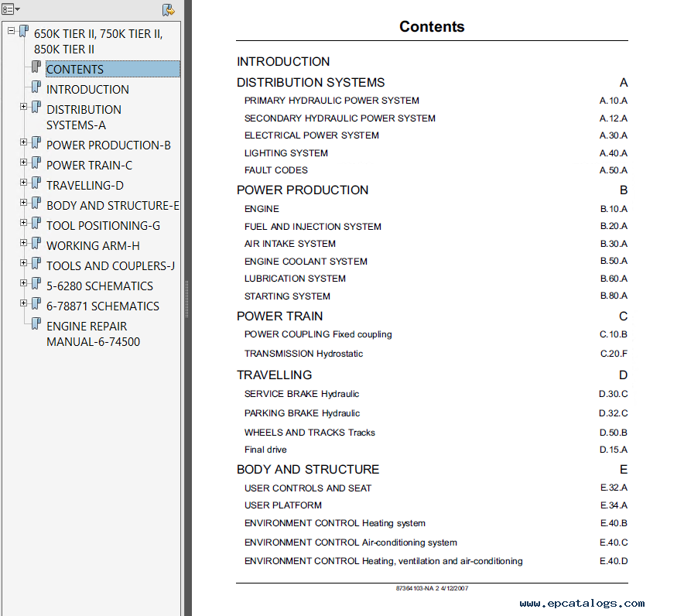Select TOOLS AND COUPLERS-J bookmark
Image resolution: width=684 pixels, height=616 pixels.
click(x=111, y=265)
